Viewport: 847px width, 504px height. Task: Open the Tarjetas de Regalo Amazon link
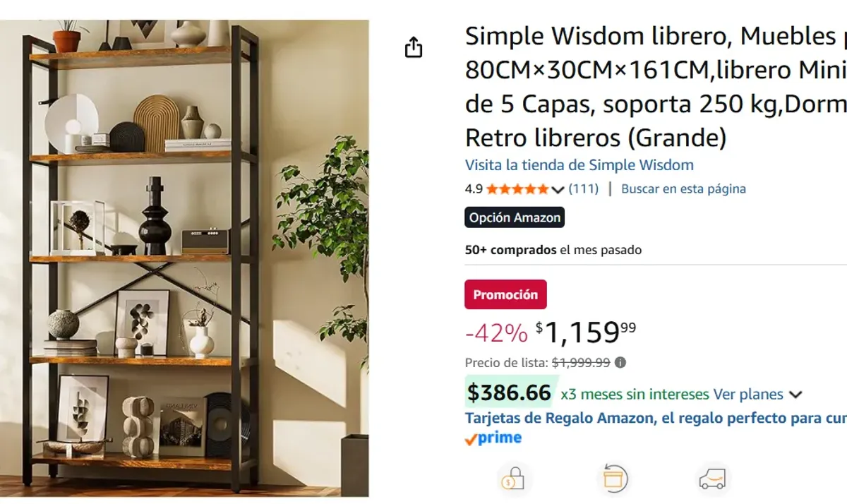(x=655, y=418)
